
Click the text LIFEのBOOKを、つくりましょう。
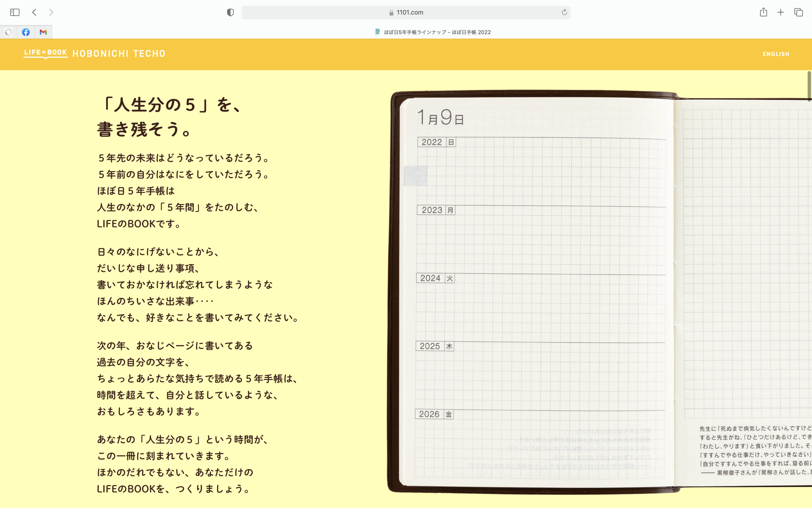click(x=174, y=489)
